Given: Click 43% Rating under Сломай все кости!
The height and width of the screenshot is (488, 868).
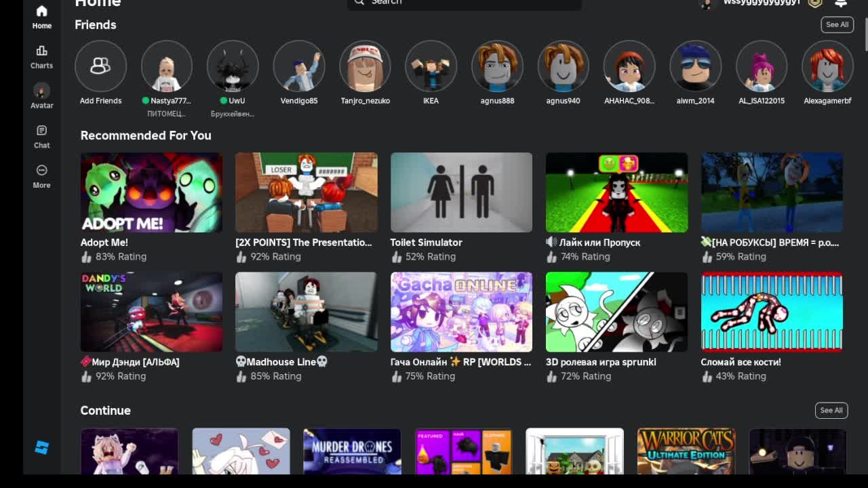Looking at the screenshot, I should coord(734,376).
